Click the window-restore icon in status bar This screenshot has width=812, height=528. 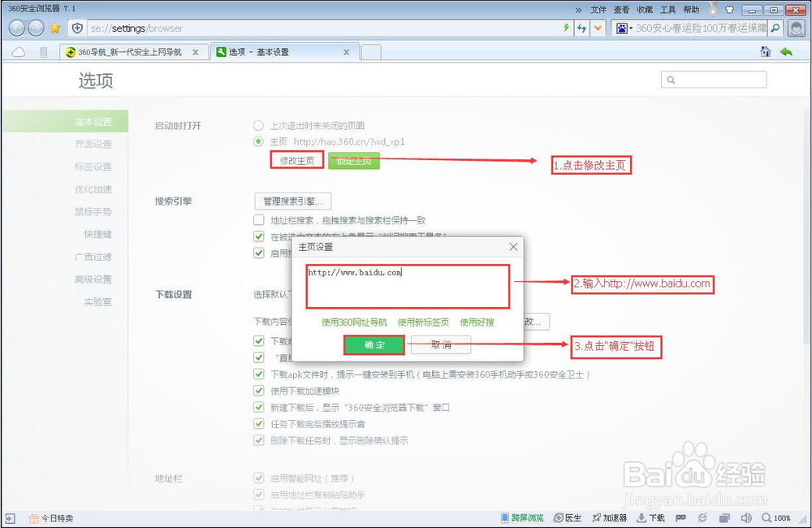(x=724, y=517)
